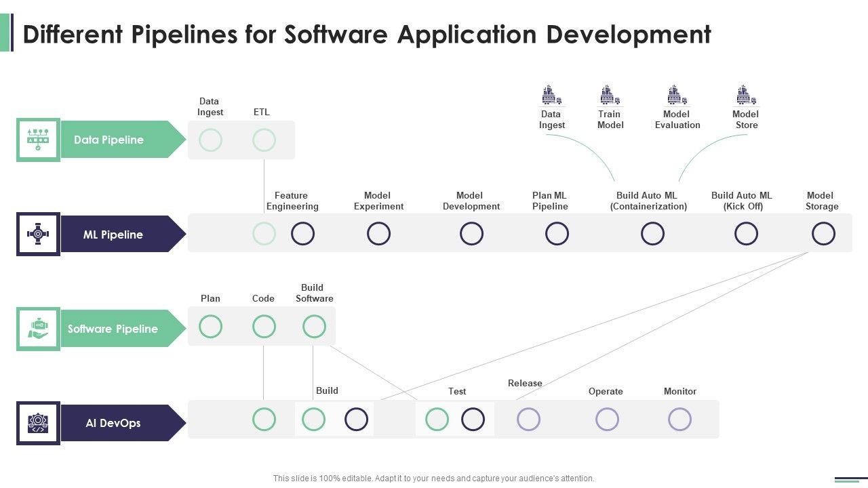Viewport: 868px width, 488px height.
Task: Click the Release purple circle node
Action: click(x=528, y=420)
